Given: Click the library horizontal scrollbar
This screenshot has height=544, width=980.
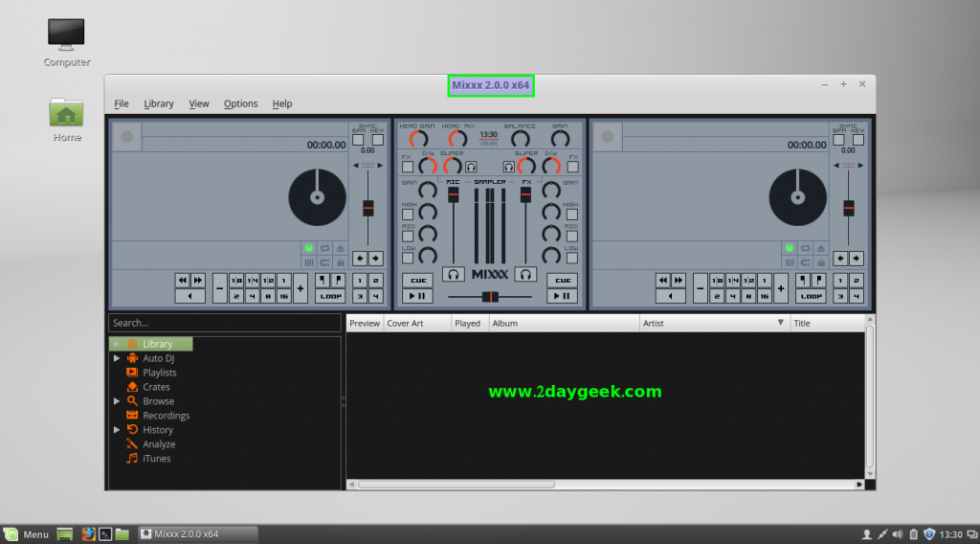Looking at the screenshot, I should 457,485.
